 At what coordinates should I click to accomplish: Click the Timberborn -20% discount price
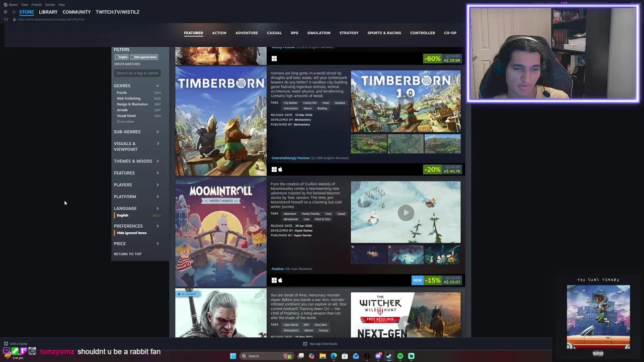point(442,170)
